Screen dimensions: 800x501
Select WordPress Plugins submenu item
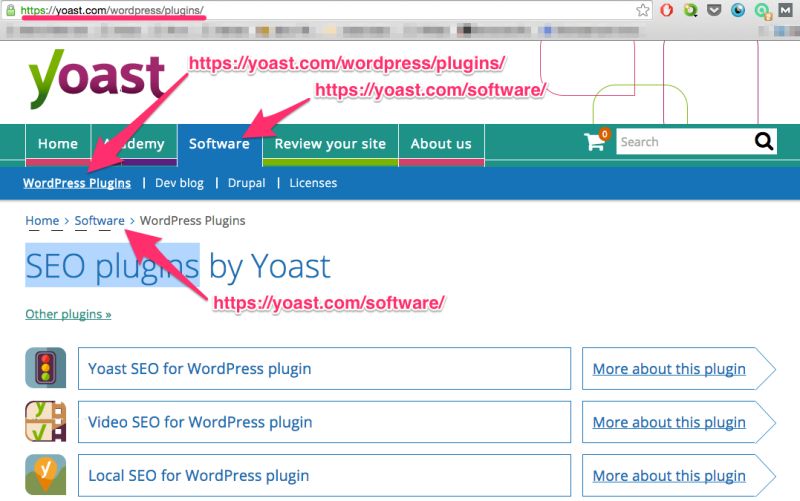tap(77, 183)
